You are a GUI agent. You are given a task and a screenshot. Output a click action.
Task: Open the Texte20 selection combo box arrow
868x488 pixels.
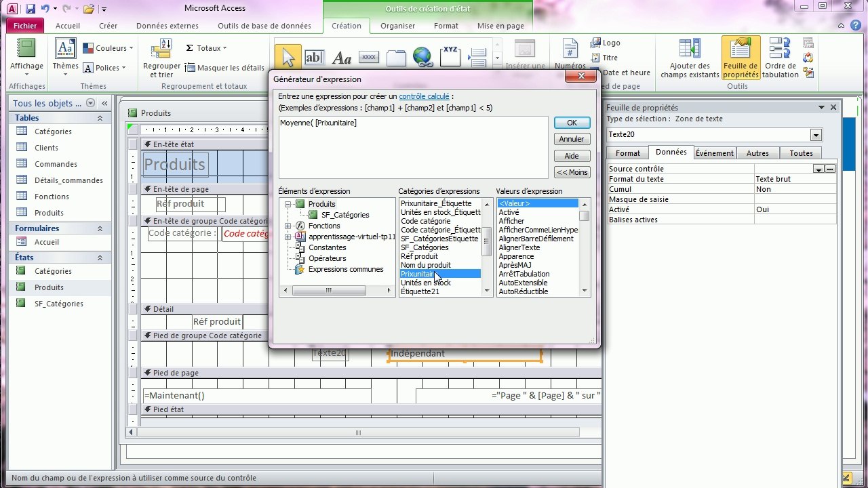pos(816,135)
